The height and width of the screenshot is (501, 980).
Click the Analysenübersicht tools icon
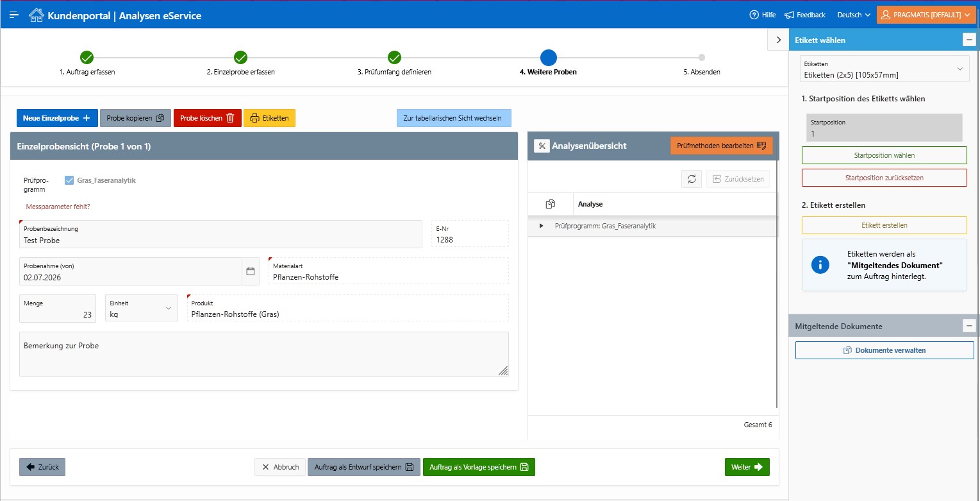coord(542,146)
